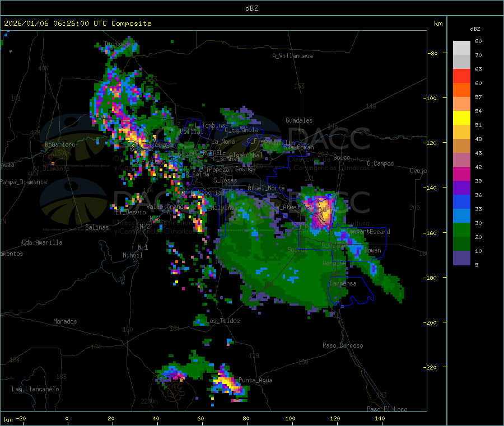Image resolution: width=504 pixels, height=426 pixels.
Task: Click the light blue 30-35 dBZ legend swatch
Action: (461, 216)
